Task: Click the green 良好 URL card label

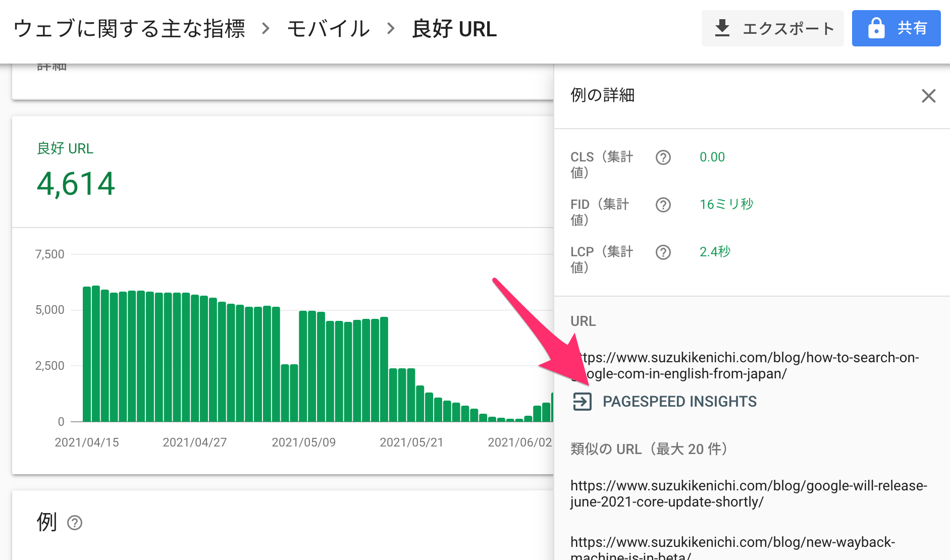Action: tap(65, 148)
